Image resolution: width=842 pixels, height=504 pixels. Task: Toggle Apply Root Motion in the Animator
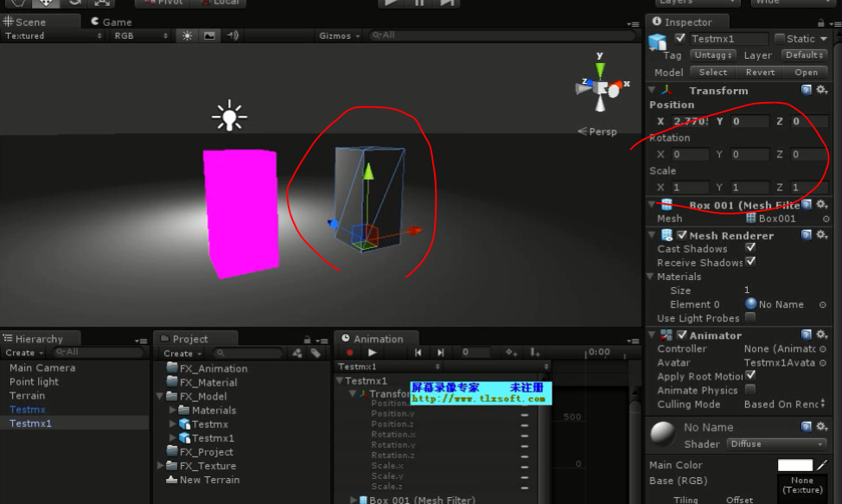(x=750, y=376)
